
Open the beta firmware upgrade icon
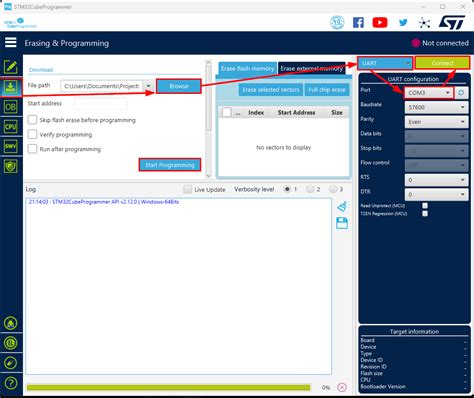point(11,323)
